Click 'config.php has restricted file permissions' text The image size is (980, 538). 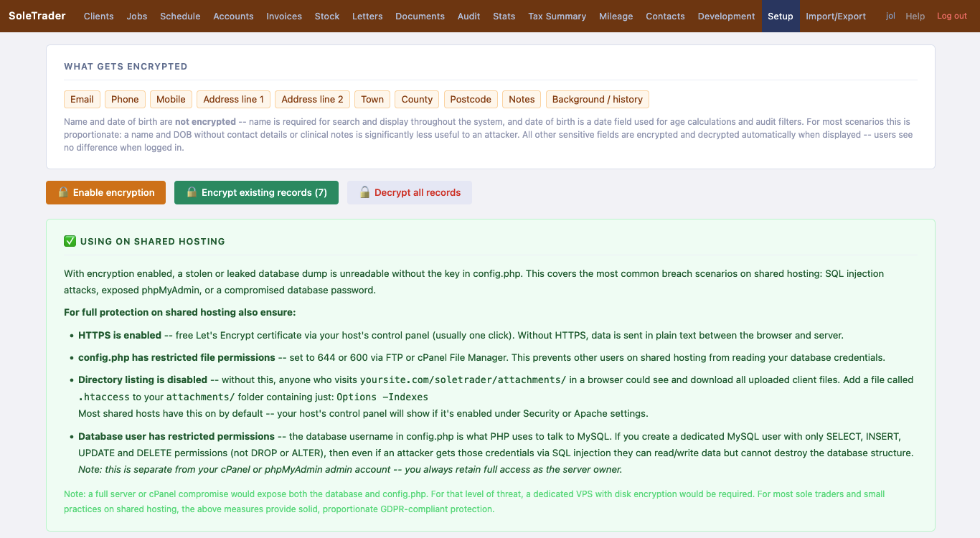pos(176,357)
